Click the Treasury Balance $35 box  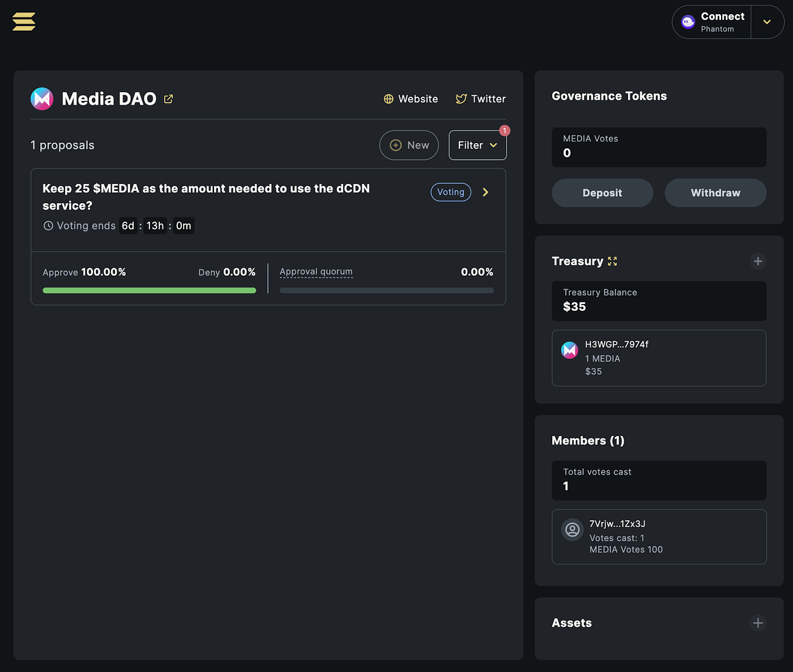pyautogui.click(x=659, y=301)
